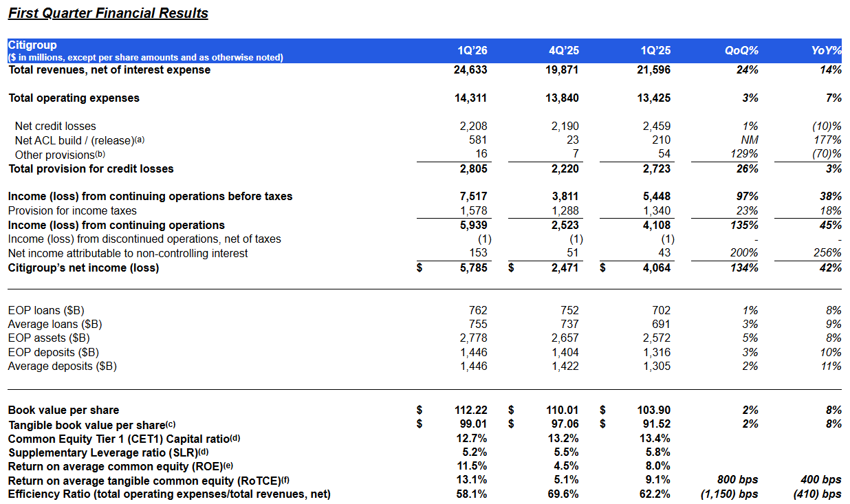Click the QoQ% column header
The height and width of the screenshot is (504, 850).
click(741, 51)
